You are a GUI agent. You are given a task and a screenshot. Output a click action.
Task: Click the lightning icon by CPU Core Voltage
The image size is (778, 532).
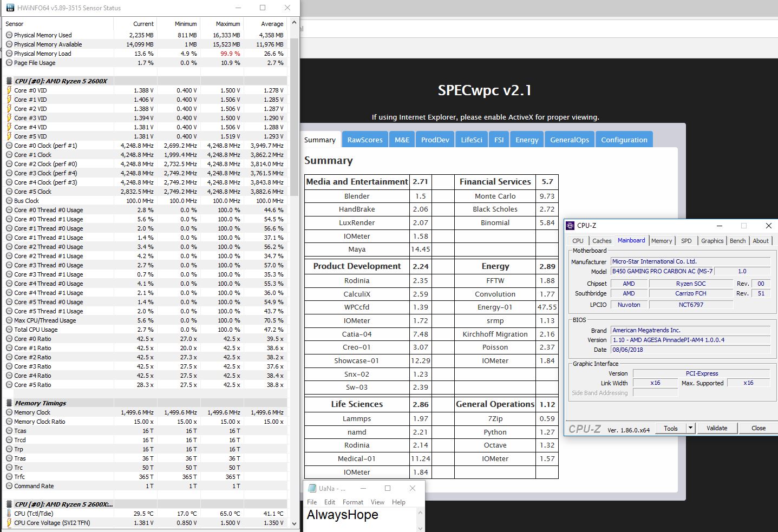[x=9, y=523]
